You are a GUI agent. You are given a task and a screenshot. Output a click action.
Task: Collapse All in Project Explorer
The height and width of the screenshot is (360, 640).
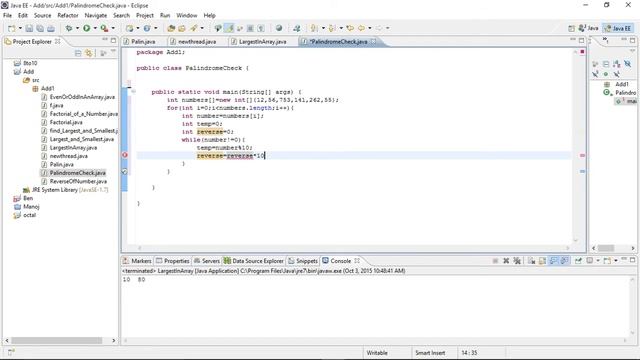(x=78, y=53)
